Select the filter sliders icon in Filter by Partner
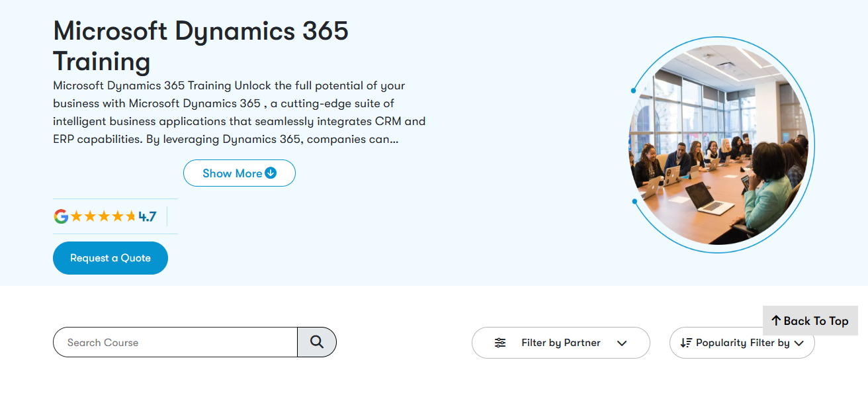The width and height of the screenshot is (868, 397). [x=500, y=343]
